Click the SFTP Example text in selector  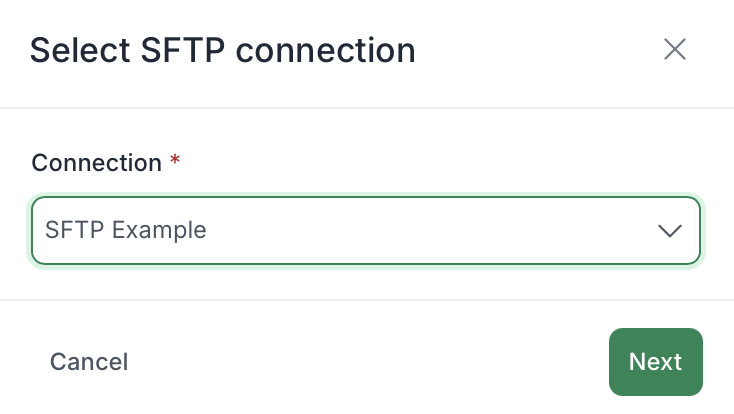point(125,230)
